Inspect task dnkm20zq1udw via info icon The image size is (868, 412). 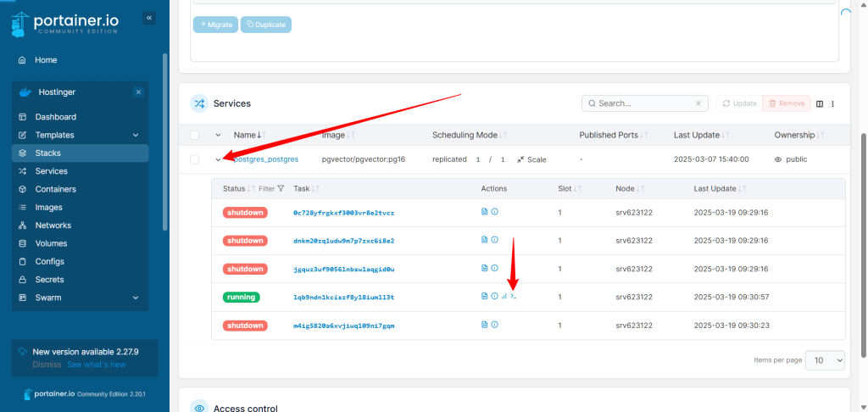click(x=494, y=240)
